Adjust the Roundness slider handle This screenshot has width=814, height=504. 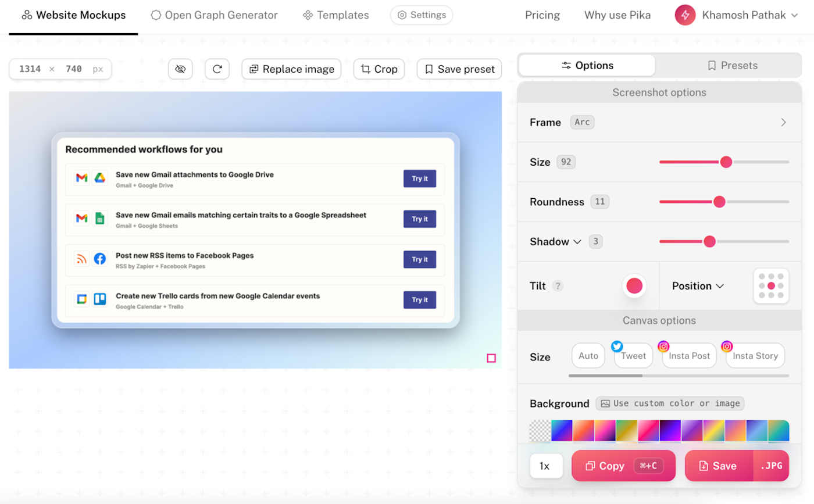click(719, 202)
